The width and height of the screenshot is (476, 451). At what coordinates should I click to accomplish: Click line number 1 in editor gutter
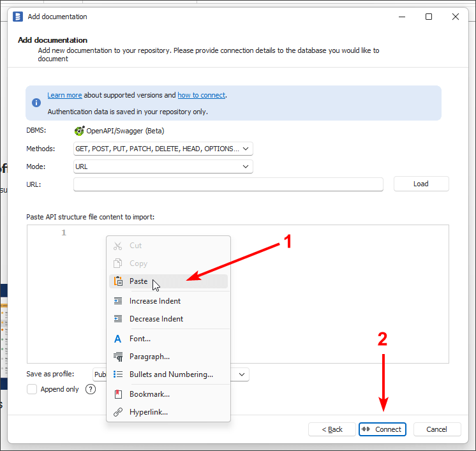[x=64, y=233]
